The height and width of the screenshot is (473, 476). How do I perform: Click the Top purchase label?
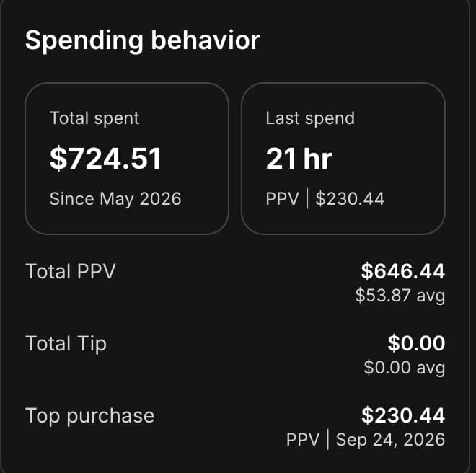point(90,416)
